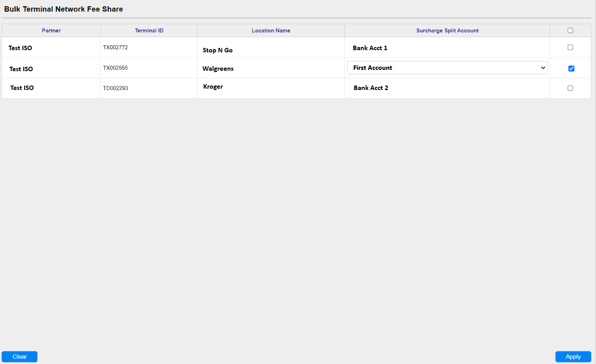Image resolution: width=596 pixels, height=364 pixels.
Task: Click Test ISO in the Walgreens row
Action: click(21, 69)
